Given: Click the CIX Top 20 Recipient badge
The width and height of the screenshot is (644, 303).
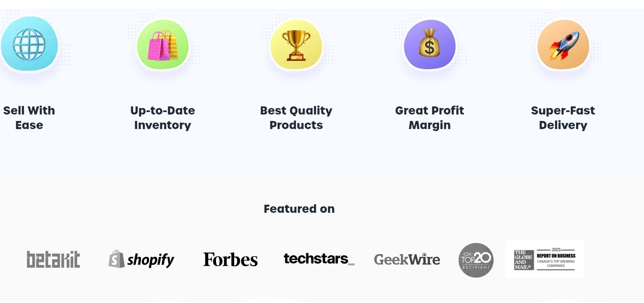Looking at the screenshot, I should click(476, 260).
